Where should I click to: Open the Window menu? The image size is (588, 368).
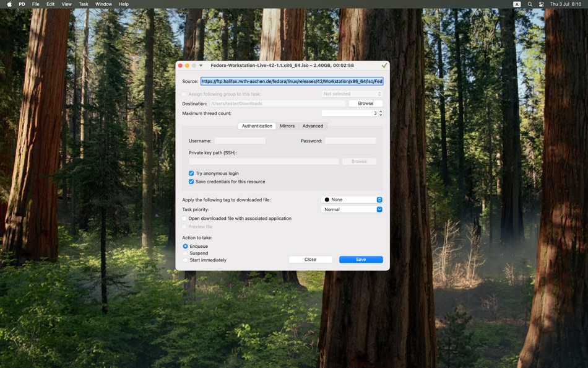(x=103, y=4)
